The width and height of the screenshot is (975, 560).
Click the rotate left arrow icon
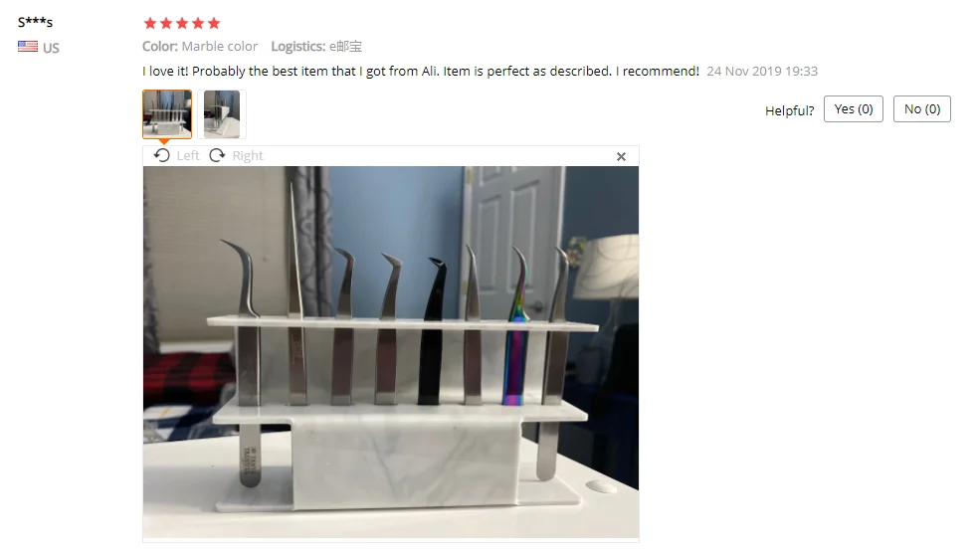point(161,155)
